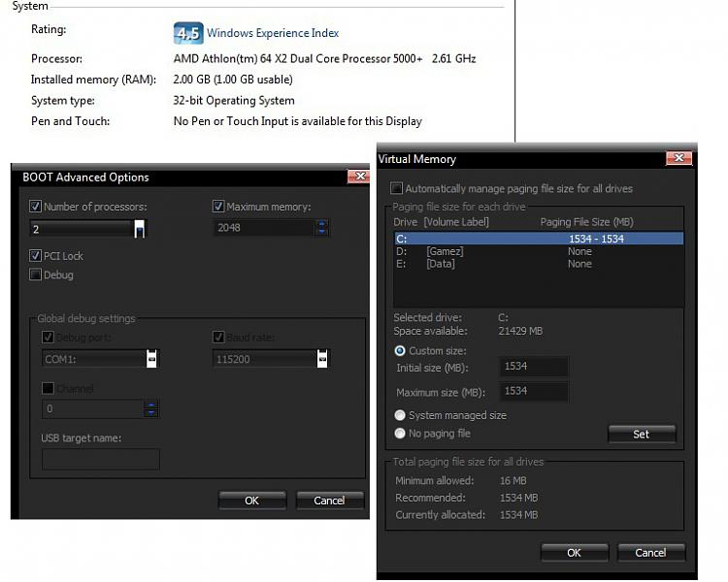728x582 pixels.
Task: Open the number of processors dropdown
Action: click(x=139, y=229)
